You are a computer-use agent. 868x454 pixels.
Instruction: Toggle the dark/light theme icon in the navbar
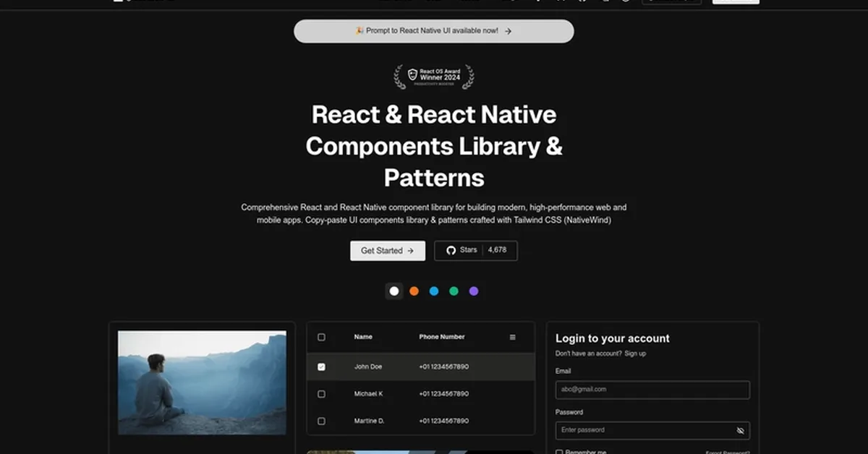click(x=626, y=2)
